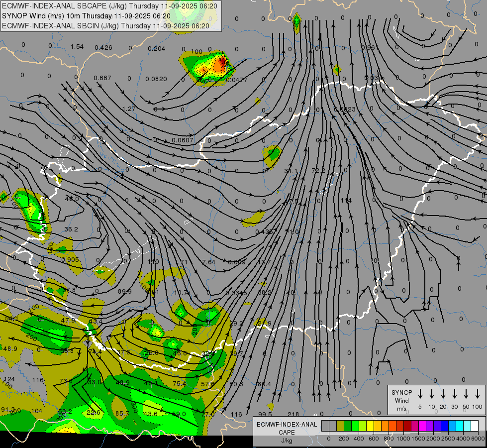The image size is (487, 448).
Task: Click the SYNOP wind legend arrow above 10
Action: [431, 394]
